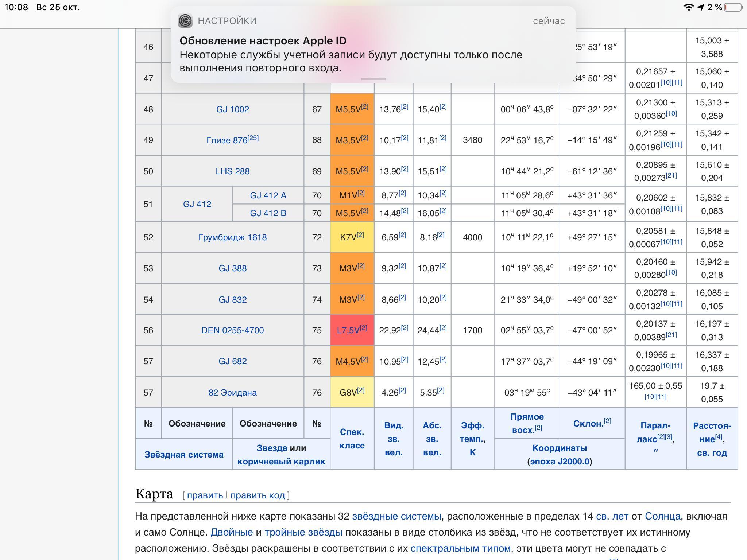Open the эпоха J2000.0 link
747x560 pixels.
560,462
